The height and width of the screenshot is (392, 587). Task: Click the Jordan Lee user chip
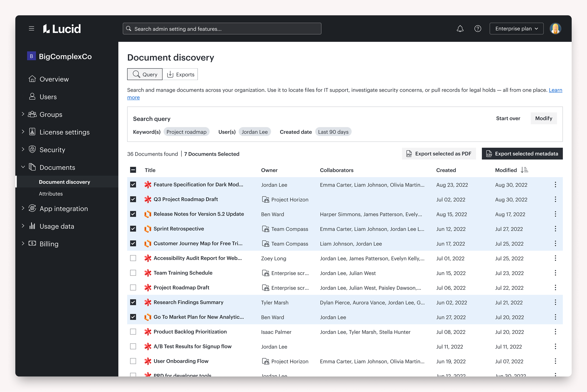255,132
